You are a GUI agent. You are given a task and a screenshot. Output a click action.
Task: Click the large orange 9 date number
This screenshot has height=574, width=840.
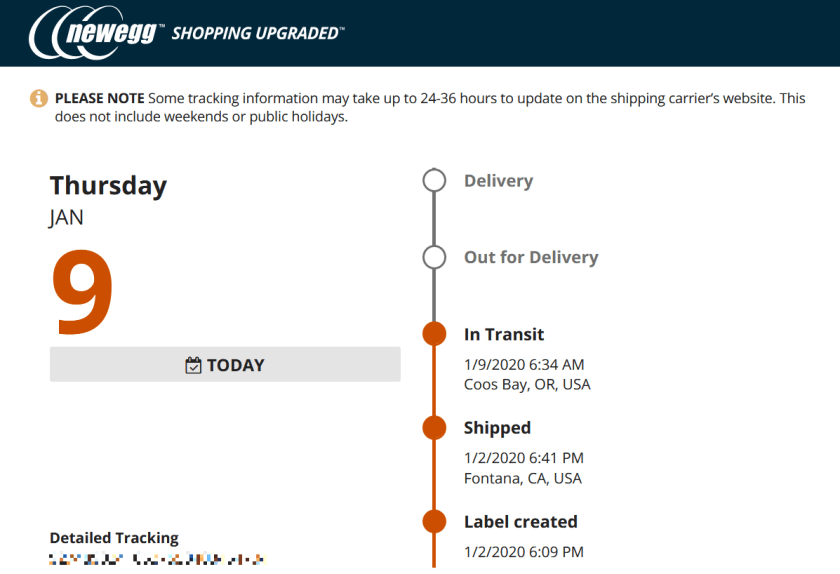pyautogui.click(x=83, y=290)
